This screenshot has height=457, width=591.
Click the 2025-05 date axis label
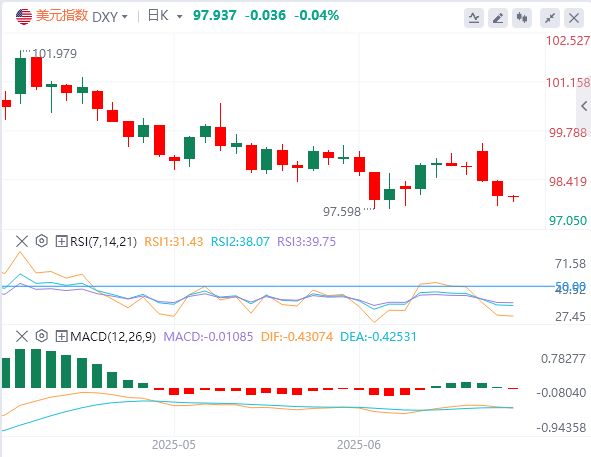point(174,445)
